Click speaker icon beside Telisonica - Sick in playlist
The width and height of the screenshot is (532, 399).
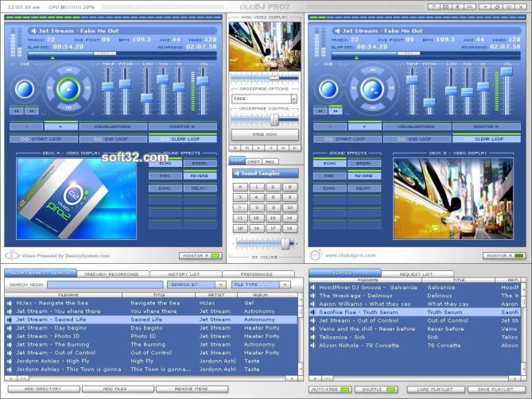[313, 337]
